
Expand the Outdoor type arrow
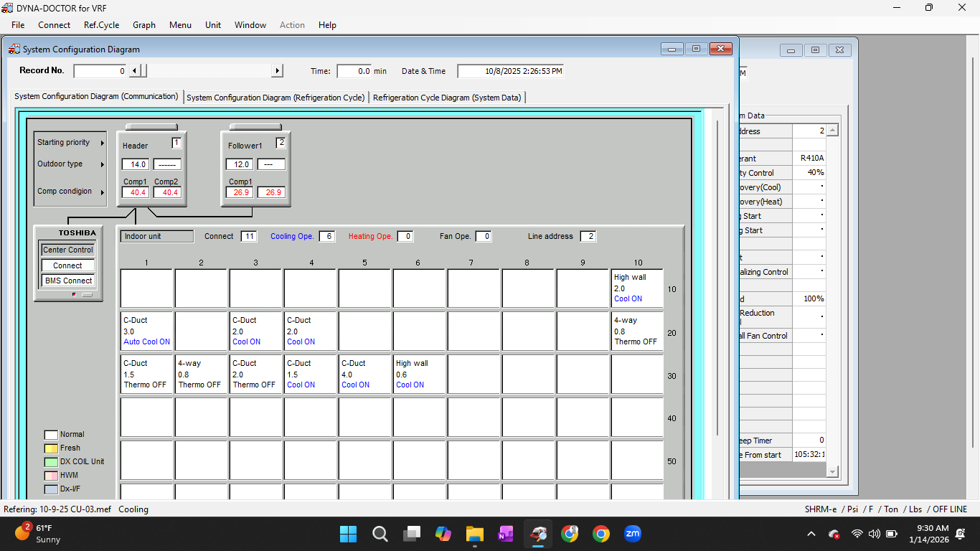pyautogui.click(x=103, y=164)
